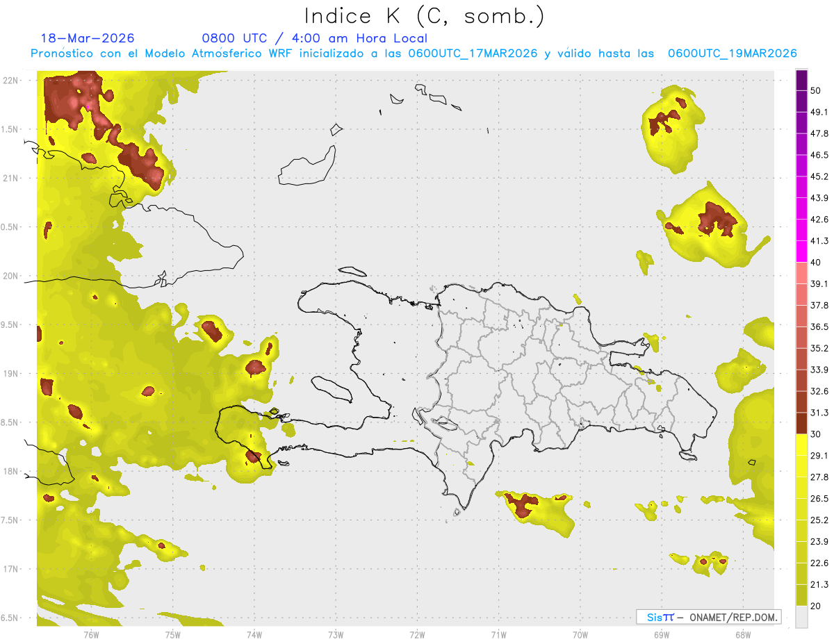Click the title 'Indice K (C, somb.)'
This screenshot has width=834, height=644.
(x=425, y=16)
